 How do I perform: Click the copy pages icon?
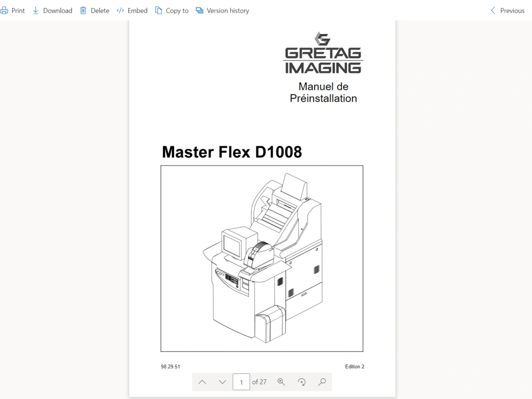pos(159,11)
